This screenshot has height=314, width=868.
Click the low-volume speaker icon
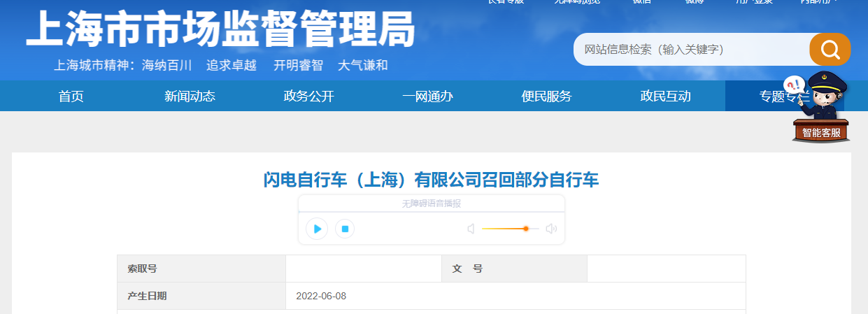click(x=471, y=229)
